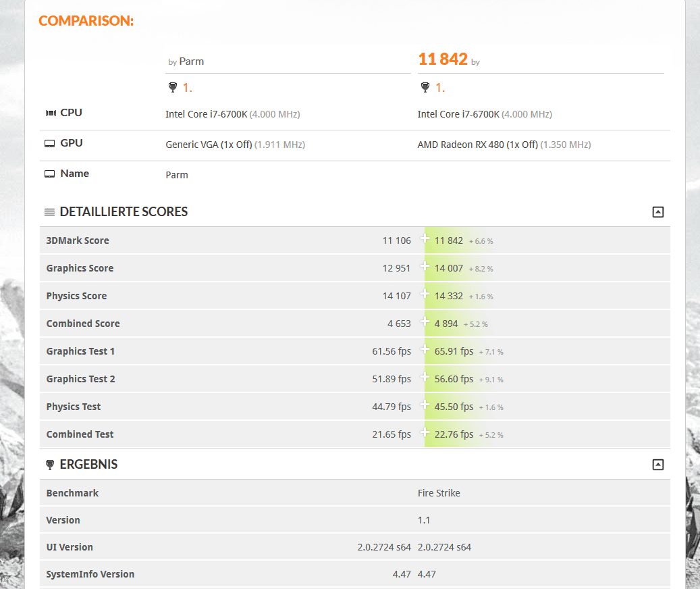
Task: Select the 14 107 physics value
Action: pos(396,296)
